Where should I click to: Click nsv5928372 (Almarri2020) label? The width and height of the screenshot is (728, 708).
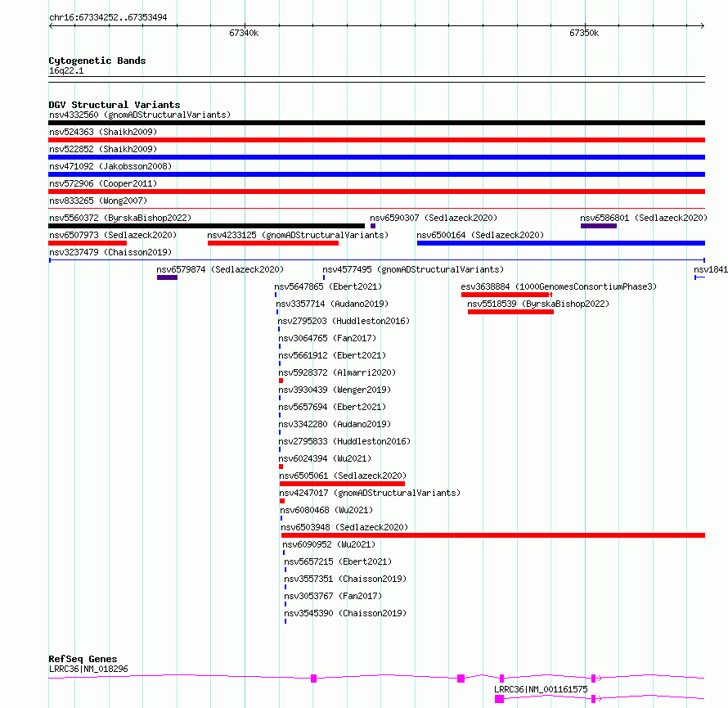point(337,372)
